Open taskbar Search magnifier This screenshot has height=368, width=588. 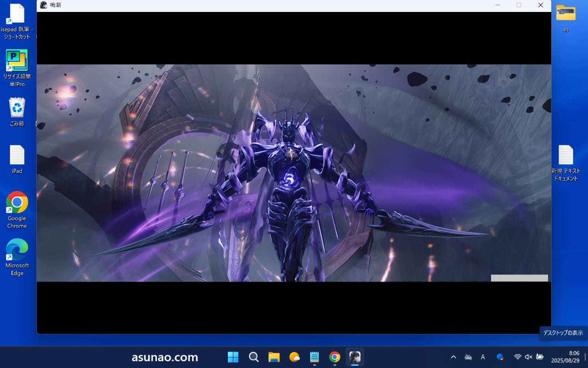[x=254, y=357]
